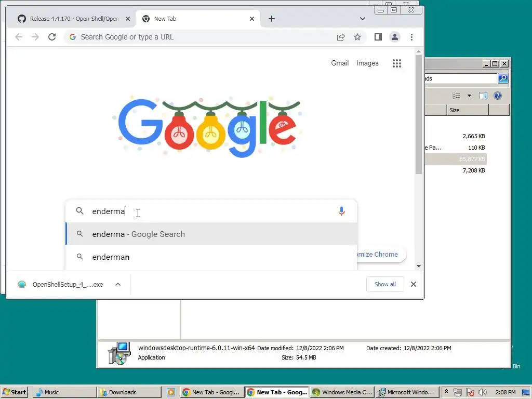Image resolution: width=532 pixels, height=399 pixels.
Task: Click the Customize Chrome button
Action: pos(381,255)
